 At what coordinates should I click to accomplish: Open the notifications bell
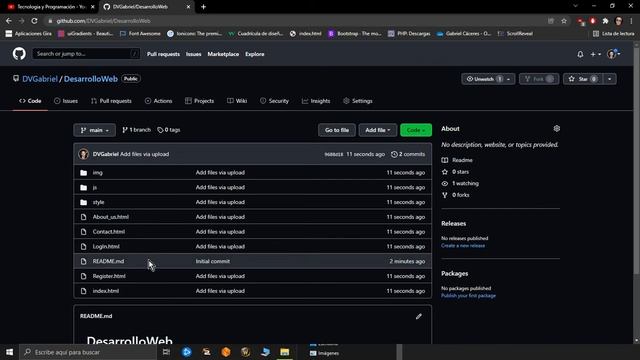click(x=580, y=54)
